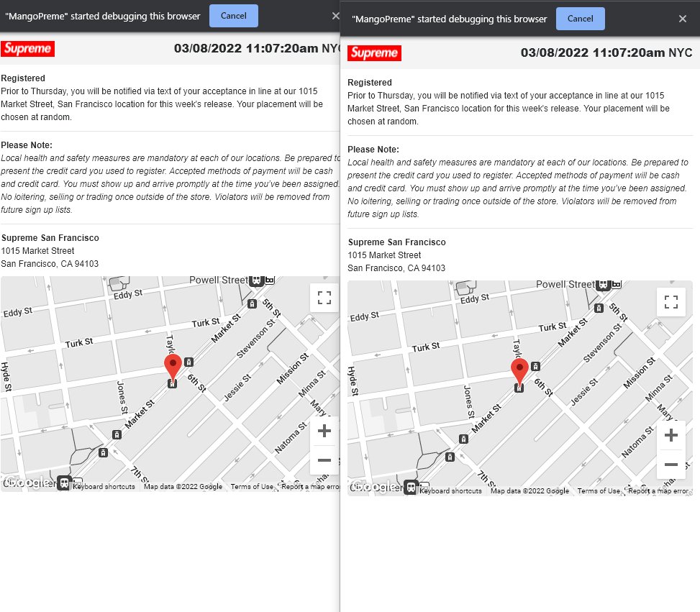Report a map error on the left map
Viewport: 700px width, 612px height.
[x=311, y=487]
